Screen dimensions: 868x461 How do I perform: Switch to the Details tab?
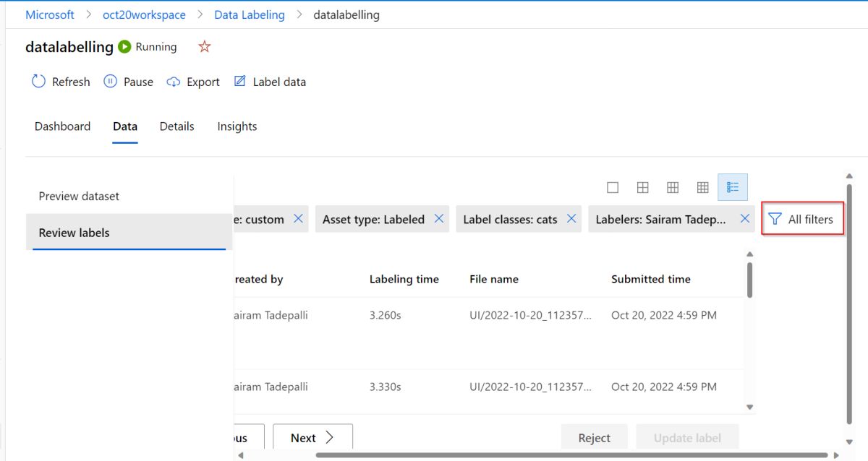(177, 126)
